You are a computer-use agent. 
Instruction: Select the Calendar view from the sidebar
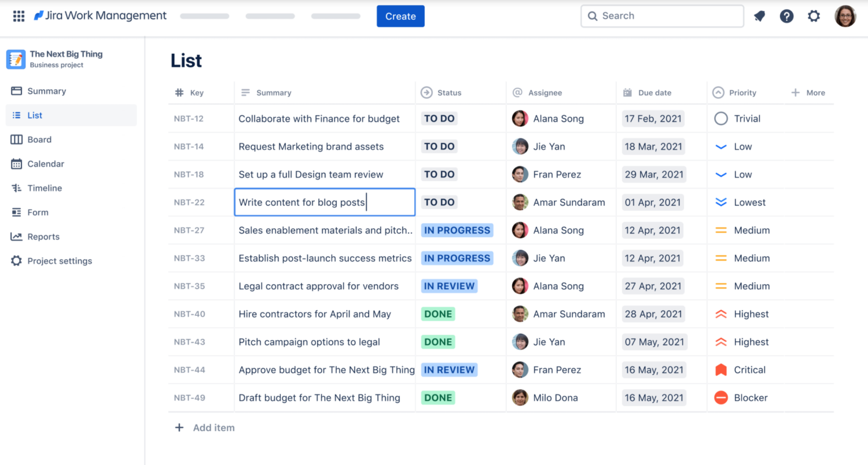pos(44,164)
